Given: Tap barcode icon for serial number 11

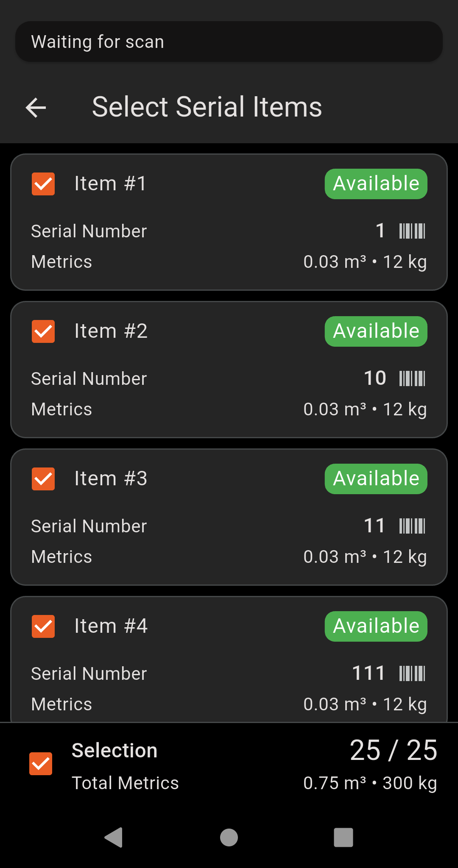Looking at the screenshot, I should (x=412, y=526).
